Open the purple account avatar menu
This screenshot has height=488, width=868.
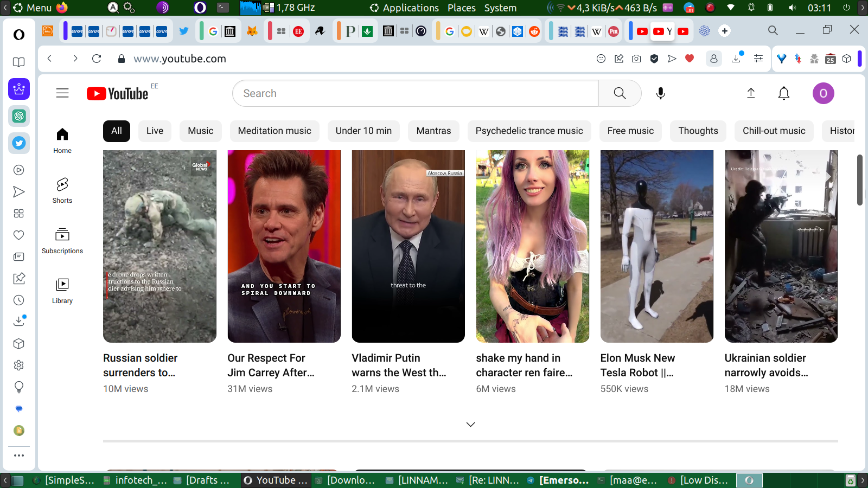(823, 93)
